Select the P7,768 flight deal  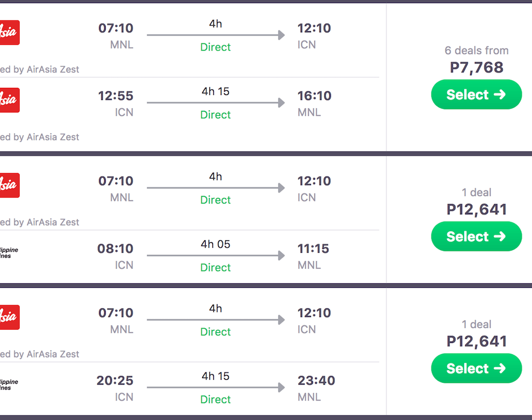pyautogui.click(x=476, y=95)
